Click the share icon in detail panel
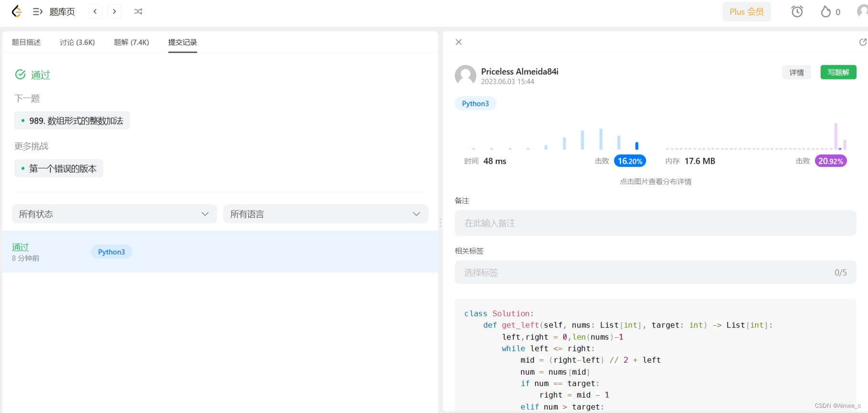Image resolution: width=868 pixels, height=413 pixels. point(863,42)
